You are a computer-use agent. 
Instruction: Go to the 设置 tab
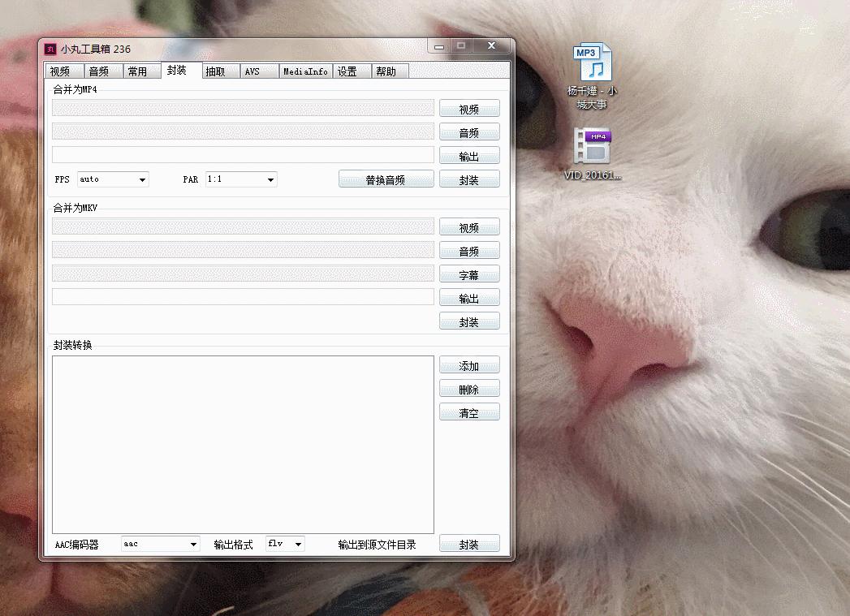pos(347,71)
